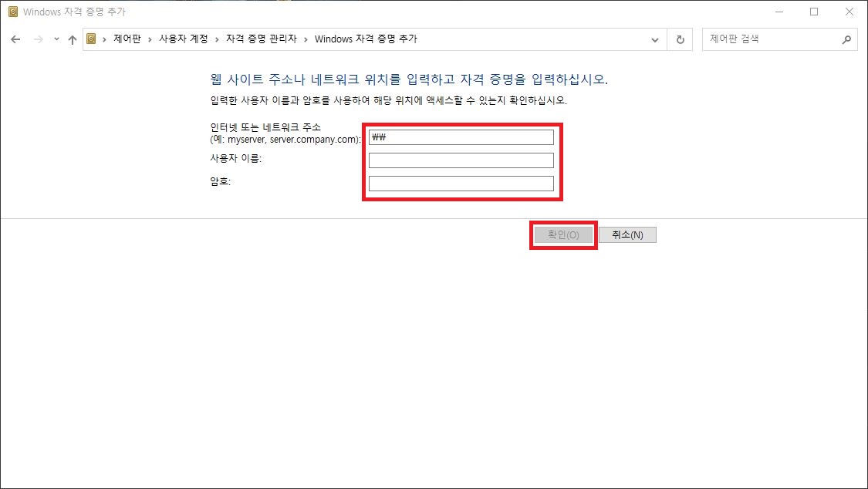Image resolution: width=868 pixels, height=489 pixels.
Task: Open the 사용자 계정 breadcrumb
Action: coord(183,39)
